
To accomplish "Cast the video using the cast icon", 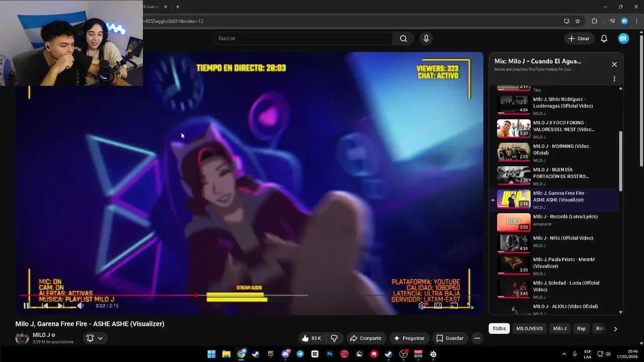I will pos(454,306).
